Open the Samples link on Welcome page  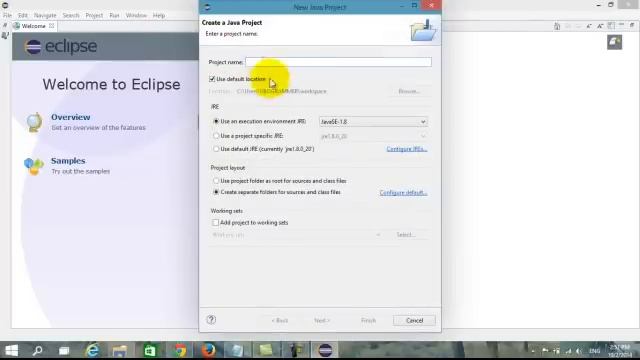pos(68,161)
